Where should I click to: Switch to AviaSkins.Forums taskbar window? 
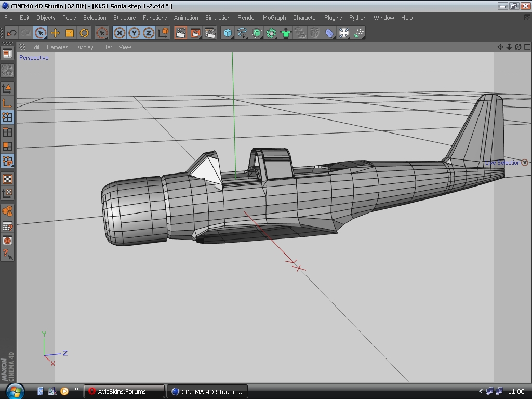pos(124,391)
